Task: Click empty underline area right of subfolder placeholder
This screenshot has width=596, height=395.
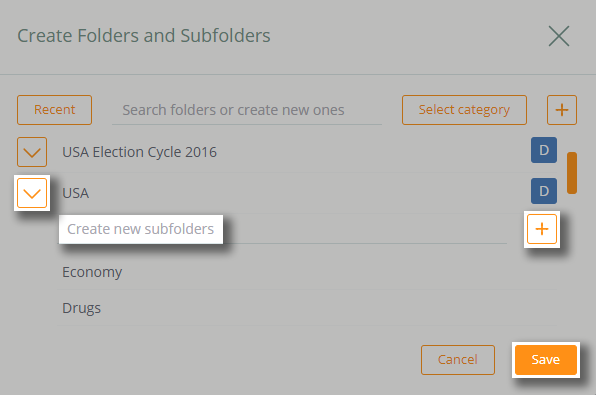Action: 365,229
